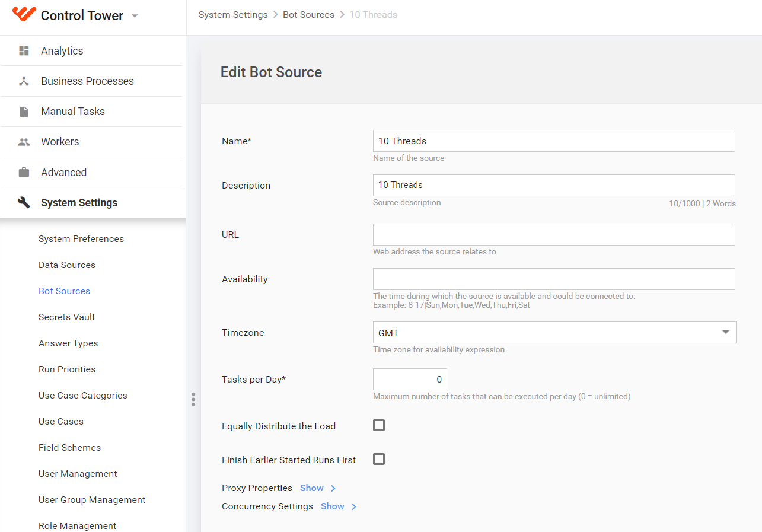Open Run Priorities settings
The image size is (762, 532).
[x=67, y=369]
